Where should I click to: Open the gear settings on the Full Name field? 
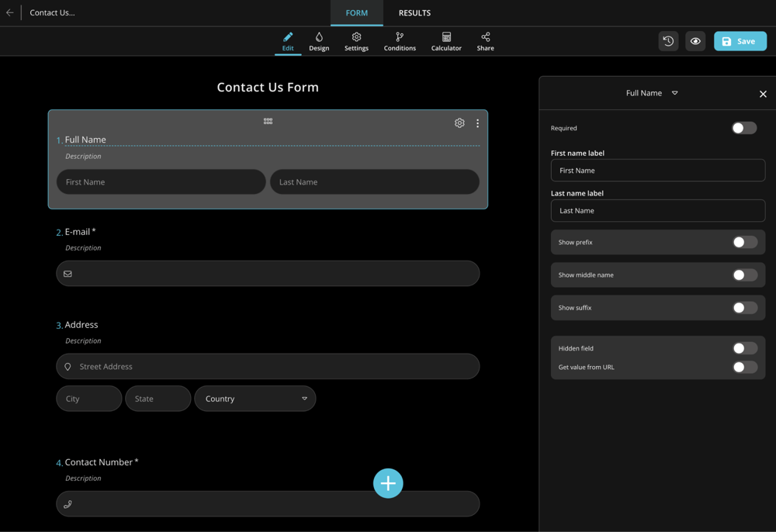[x=459, y=123]
